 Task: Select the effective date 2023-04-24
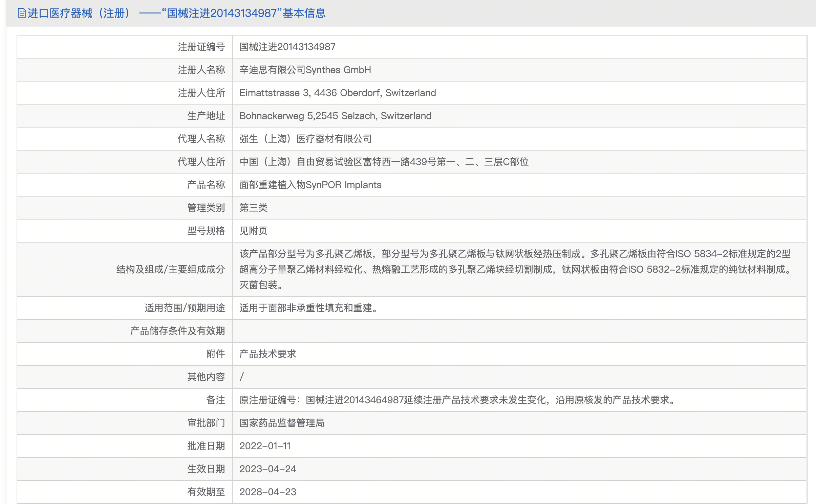tap(268, 469)
